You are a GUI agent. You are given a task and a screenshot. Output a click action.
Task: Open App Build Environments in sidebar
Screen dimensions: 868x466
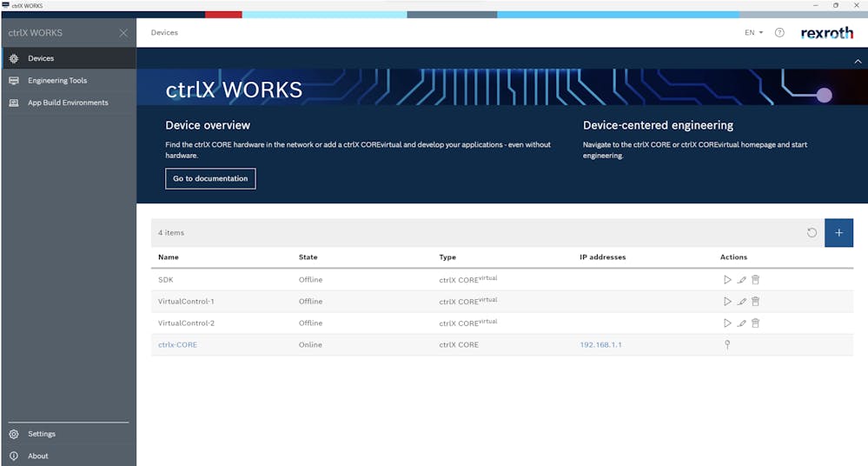click(x=69, y=103)
